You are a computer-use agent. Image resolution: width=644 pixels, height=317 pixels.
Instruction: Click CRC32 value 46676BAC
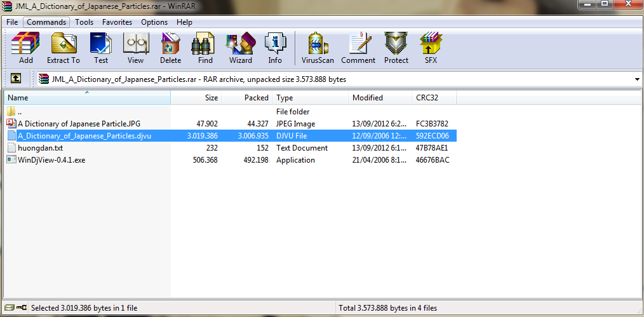433,160
